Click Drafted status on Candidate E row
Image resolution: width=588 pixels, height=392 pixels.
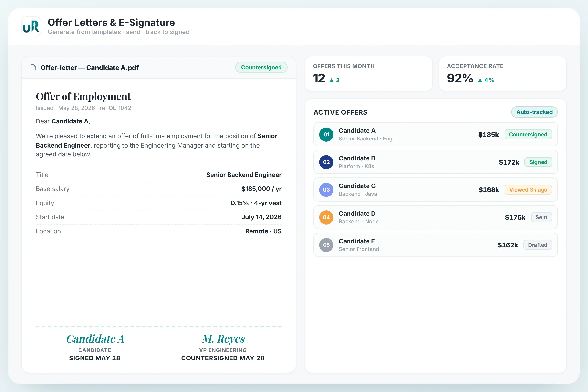537,245
